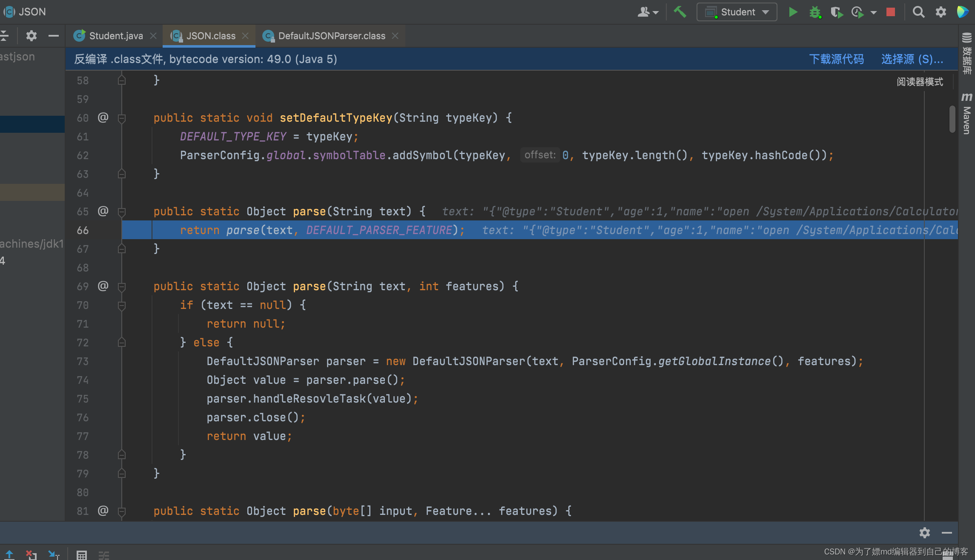Click the @ gutter icon on line 81
Viewport: 975px width, 560px height.
tap(103, 511)
